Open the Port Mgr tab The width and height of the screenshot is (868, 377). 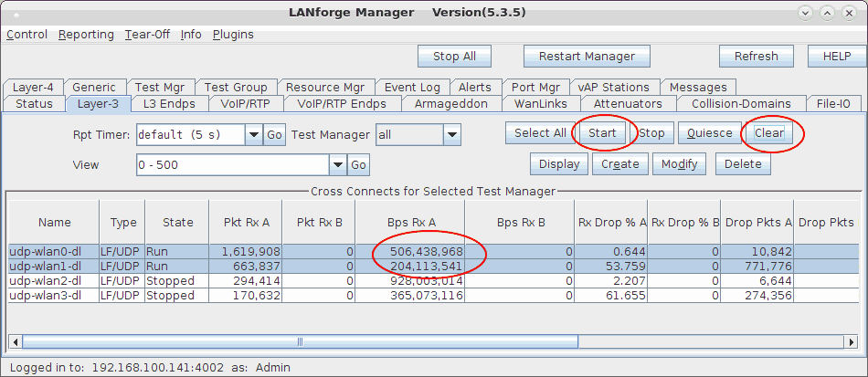click(x=535, y=88)
